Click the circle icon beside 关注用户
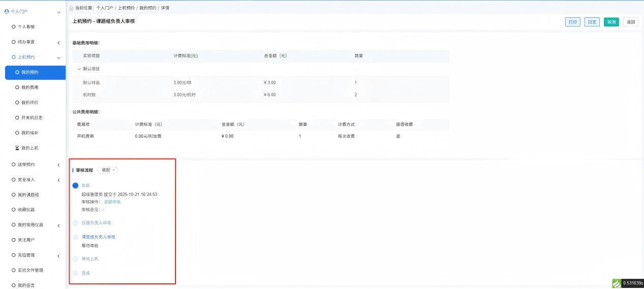The height and width of the screenshot is (289, 644). coord(13,240)
